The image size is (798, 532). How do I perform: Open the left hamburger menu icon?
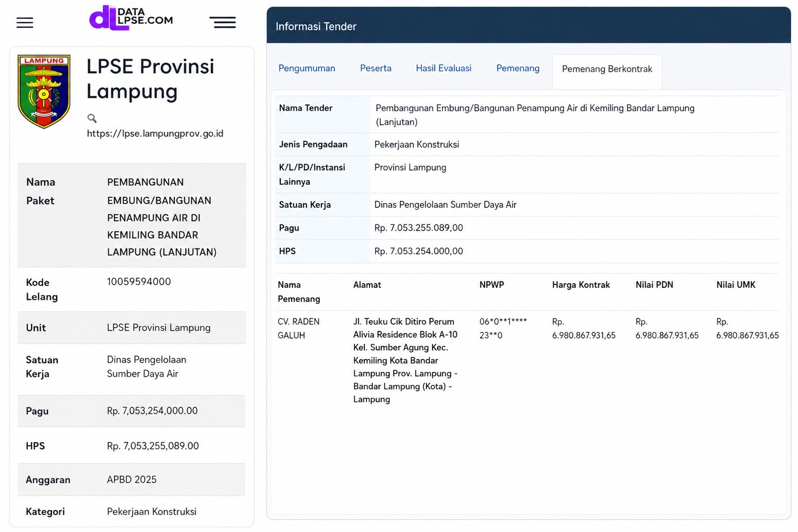pos(24,23)
